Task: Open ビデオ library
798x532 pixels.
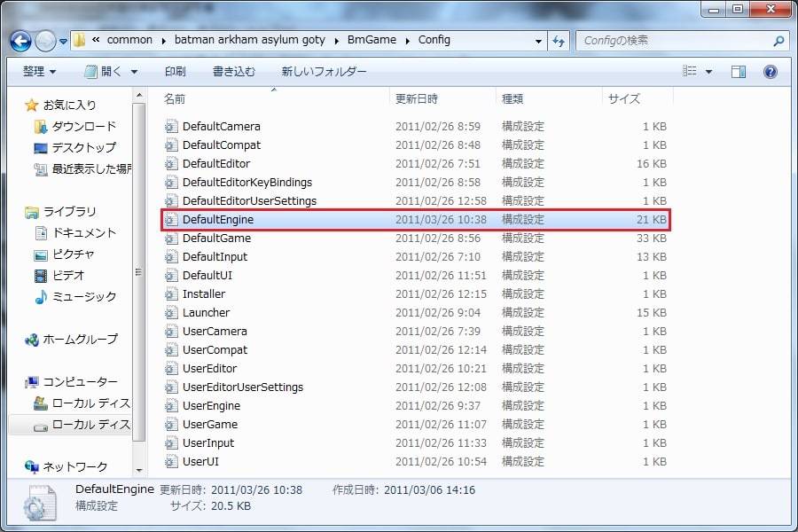Action: [68, 276]
